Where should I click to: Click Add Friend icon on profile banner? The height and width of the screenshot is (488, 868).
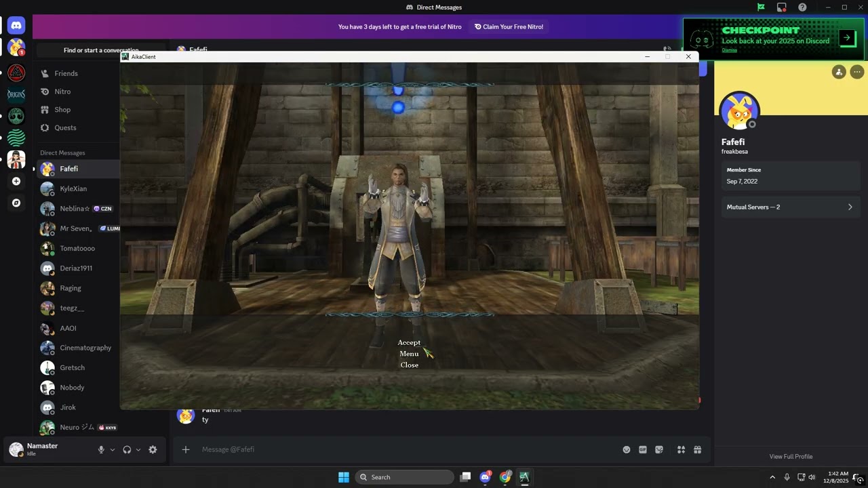[x=839, y=72]
